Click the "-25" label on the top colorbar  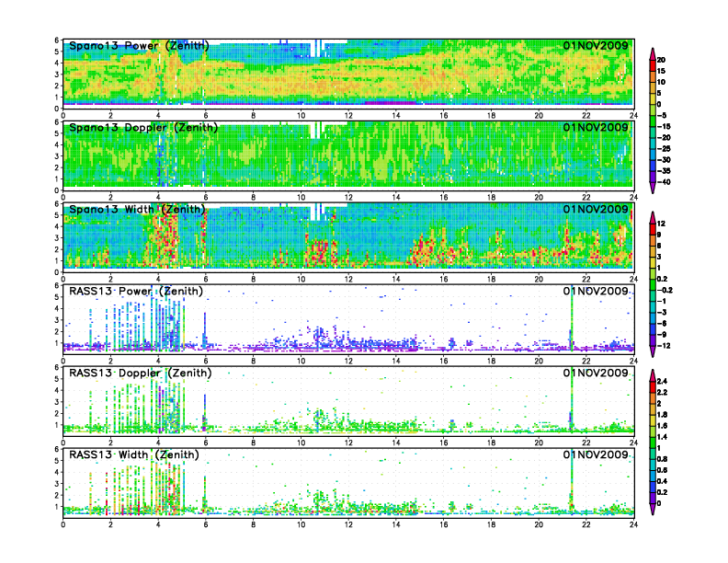[x=664, y=149]
